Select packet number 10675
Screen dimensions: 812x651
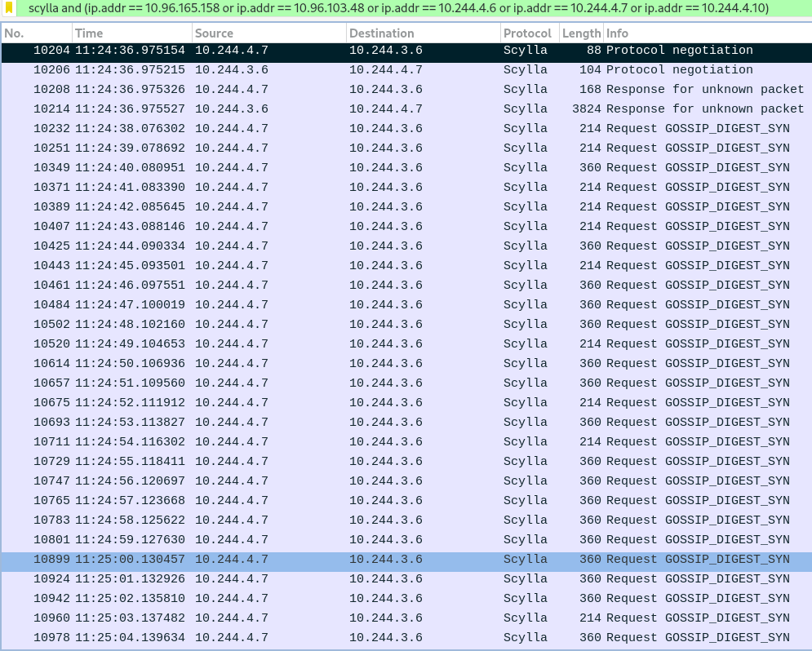[406, 403]
